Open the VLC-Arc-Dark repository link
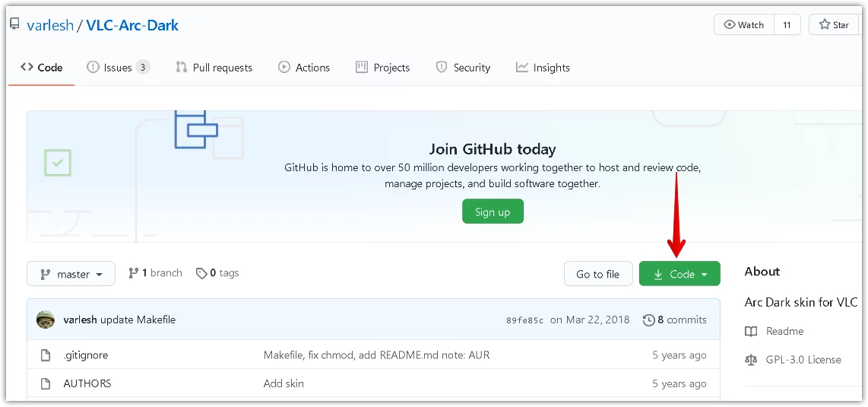Viewport: 868px width, 407px height. coord(132,25)
